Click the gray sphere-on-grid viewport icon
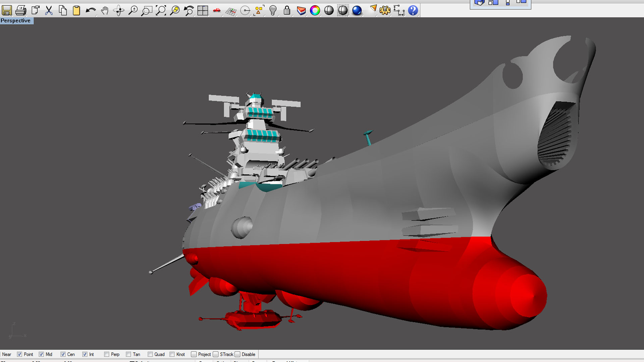The height and width of the screenshot is (362, 644). point(343,10)
